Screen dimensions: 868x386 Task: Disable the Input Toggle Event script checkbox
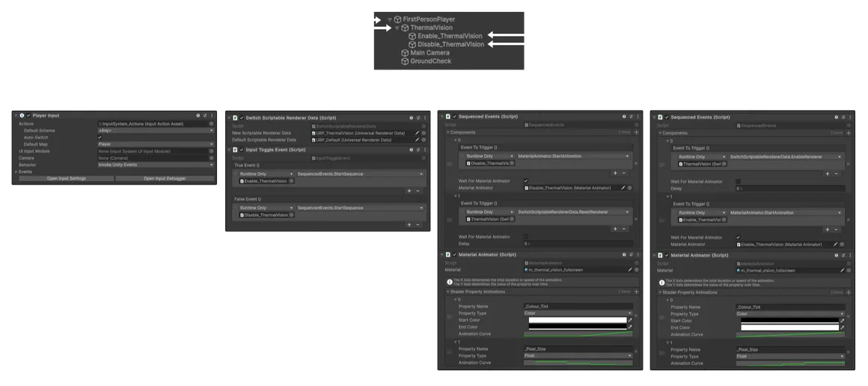coord(242,150)
